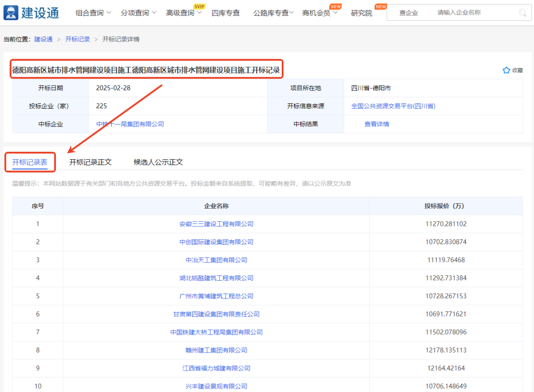Click bid price 12164.42164

[446, 368]
